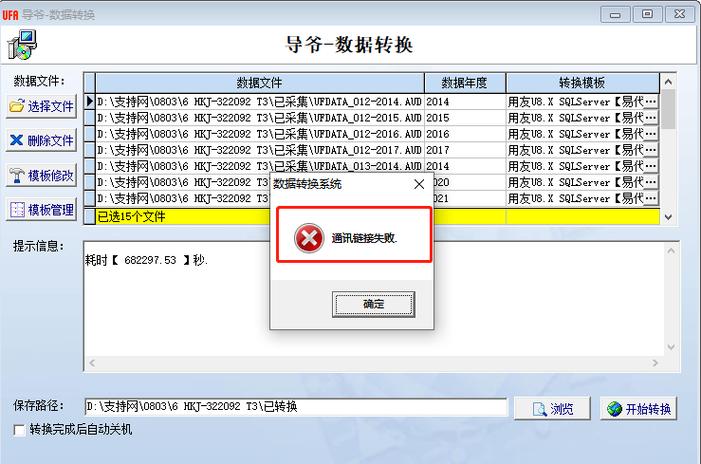Screen dimensions: 701x464
Task: Open template picker for UFDATA_012-2016 row
Action: [x=651, y=134]
